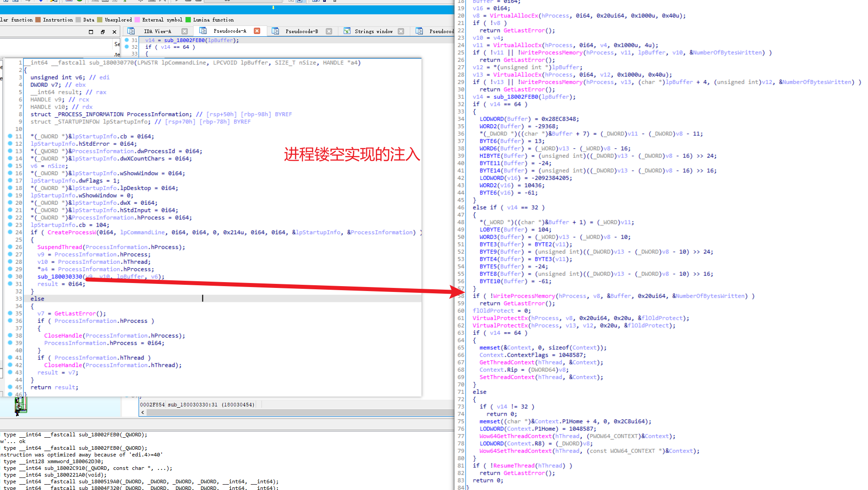Close the Pseudocode-B tab

pyautogui.click(x=329, y=31)
